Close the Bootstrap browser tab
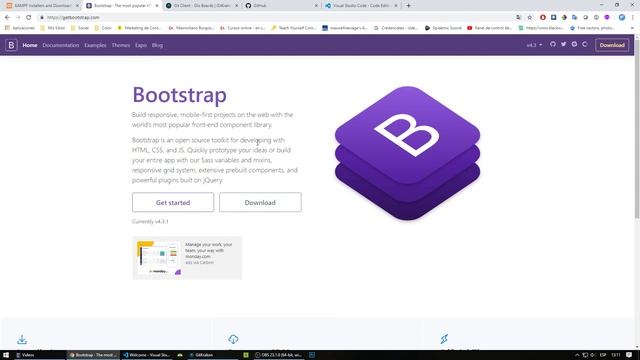This screenshot has width=640, height=360. [157, 6]
